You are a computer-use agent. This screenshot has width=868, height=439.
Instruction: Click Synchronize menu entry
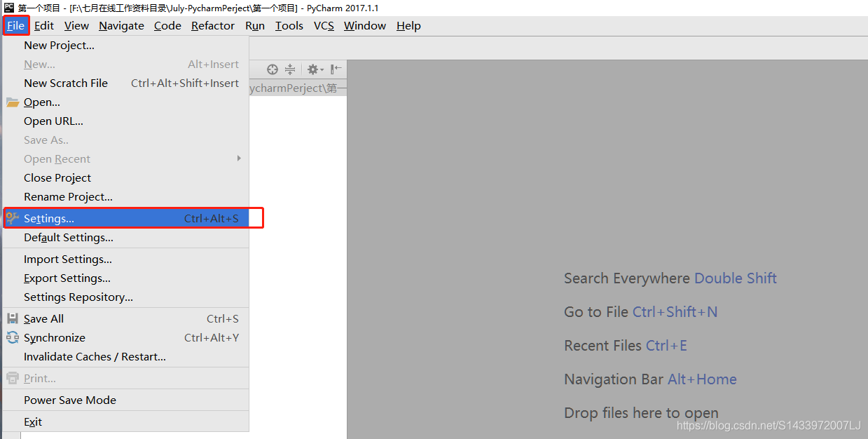coord(126,338)
